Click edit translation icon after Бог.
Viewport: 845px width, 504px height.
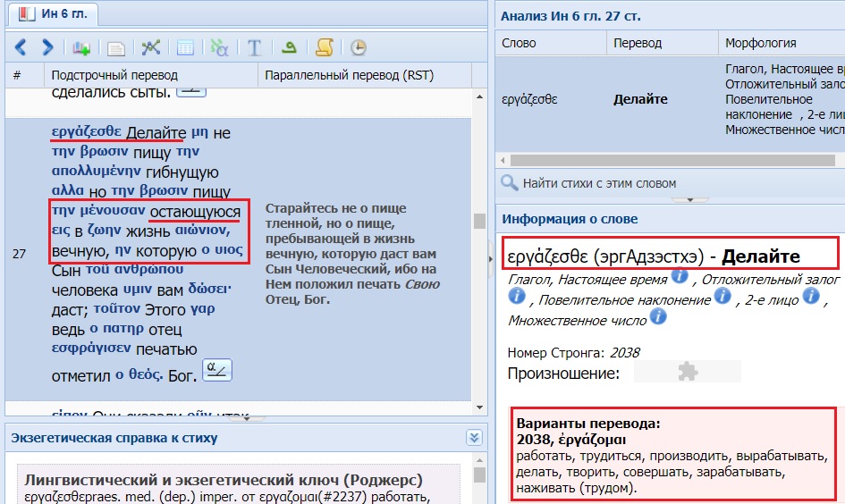click(x=217, y=369)
